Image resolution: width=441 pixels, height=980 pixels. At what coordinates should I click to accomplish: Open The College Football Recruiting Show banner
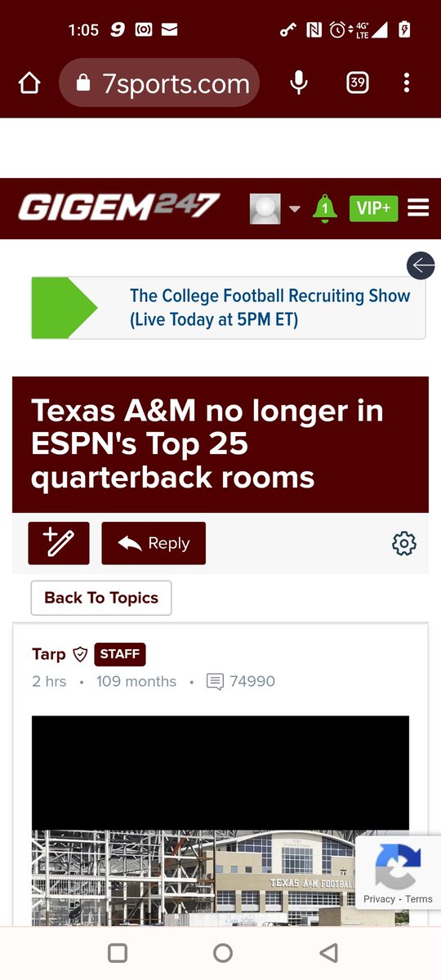click(x=229, y=308)
